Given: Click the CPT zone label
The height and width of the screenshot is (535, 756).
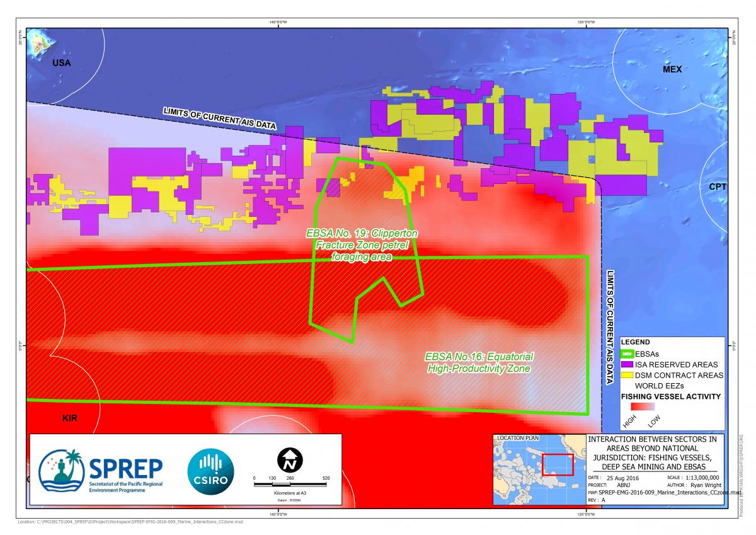Looking at the screenshot, I should [x=718, y=187].
